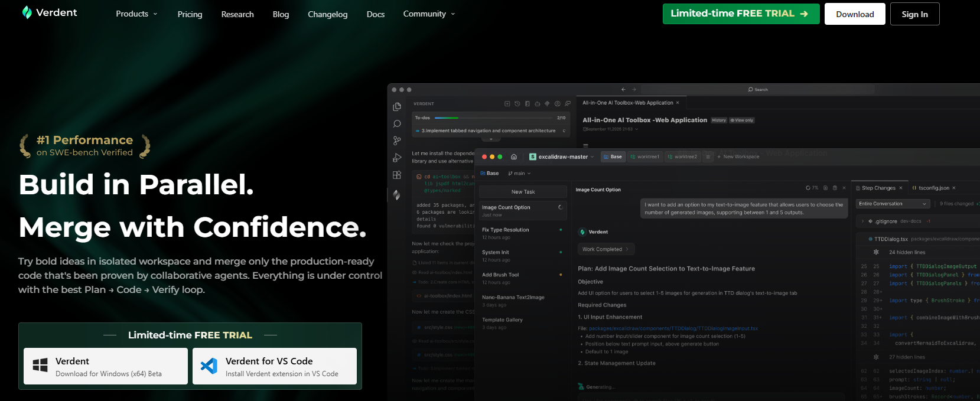Click the trash icon in the Image Count Option header

coord(835,188)
